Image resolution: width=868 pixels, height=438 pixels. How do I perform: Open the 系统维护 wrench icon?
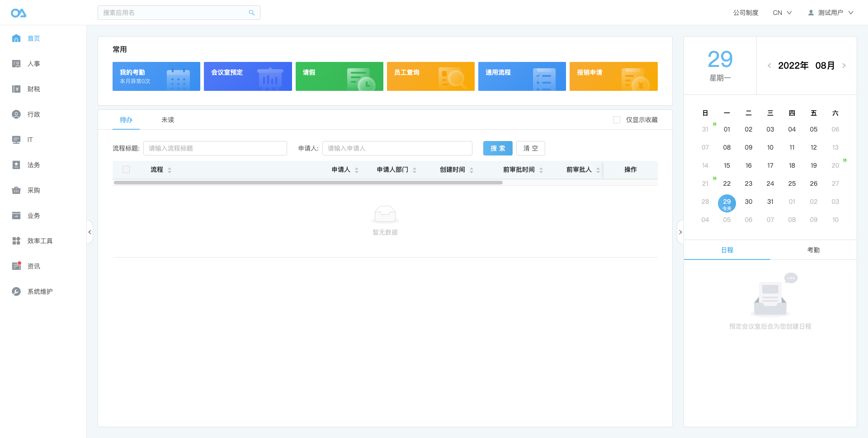tap(16, 292)
